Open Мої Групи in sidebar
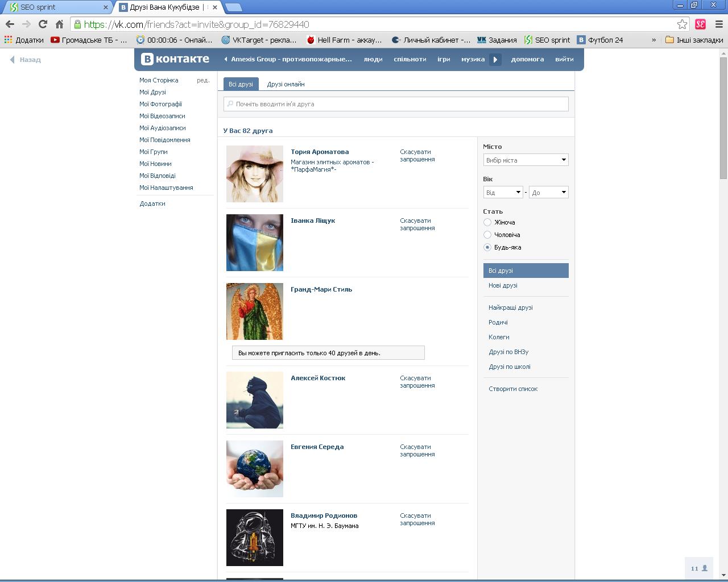728x582 pixels. tap(153, 152)
